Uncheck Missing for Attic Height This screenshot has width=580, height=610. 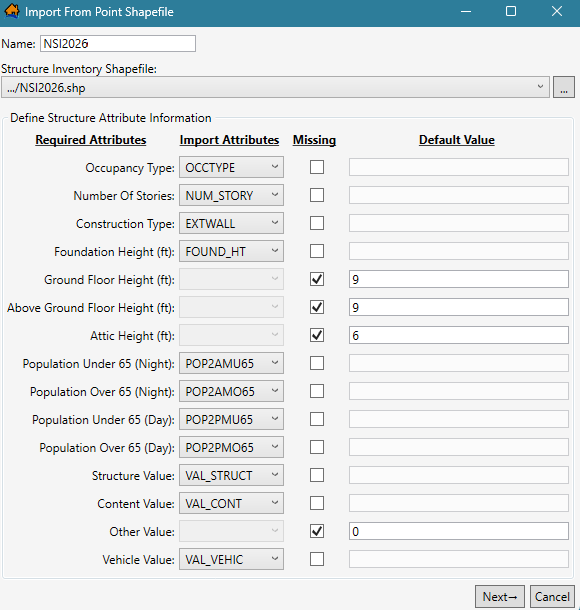317,335
